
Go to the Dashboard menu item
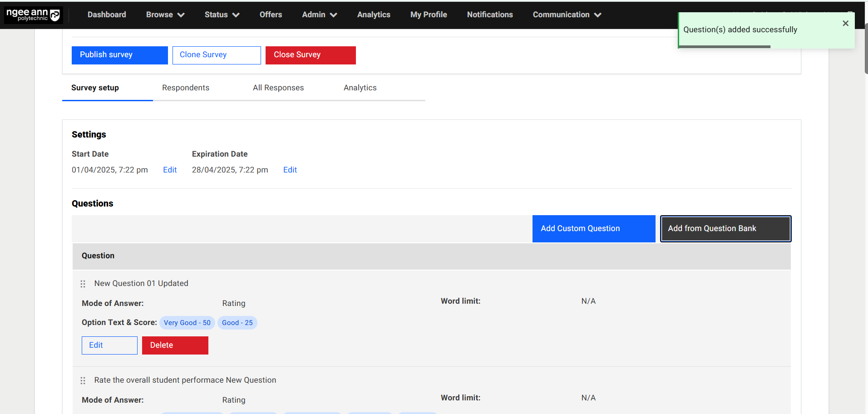click(107, 15)
